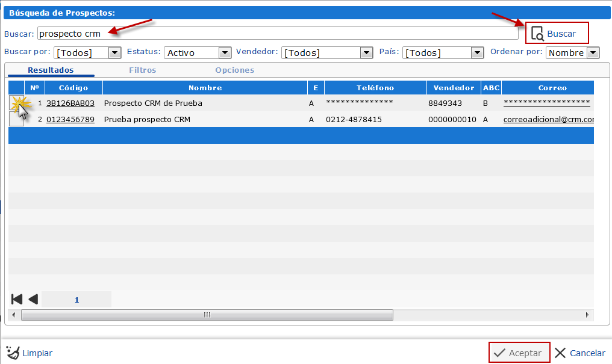Select row checkbox for Prospecto CRM de Prueba

point(16,103)
